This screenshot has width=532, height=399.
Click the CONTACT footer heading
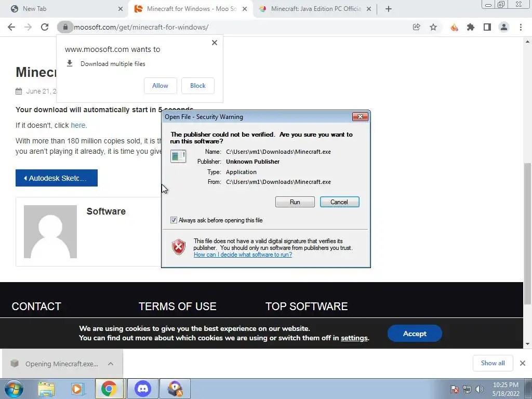tap(36, 307)
